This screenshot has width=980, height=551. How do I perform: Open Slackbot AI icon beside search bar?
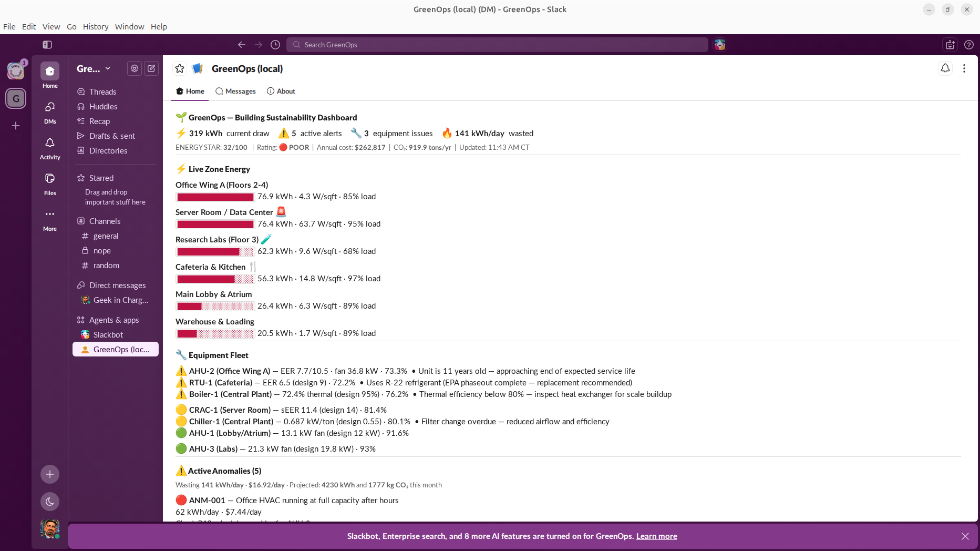point(720,45)
